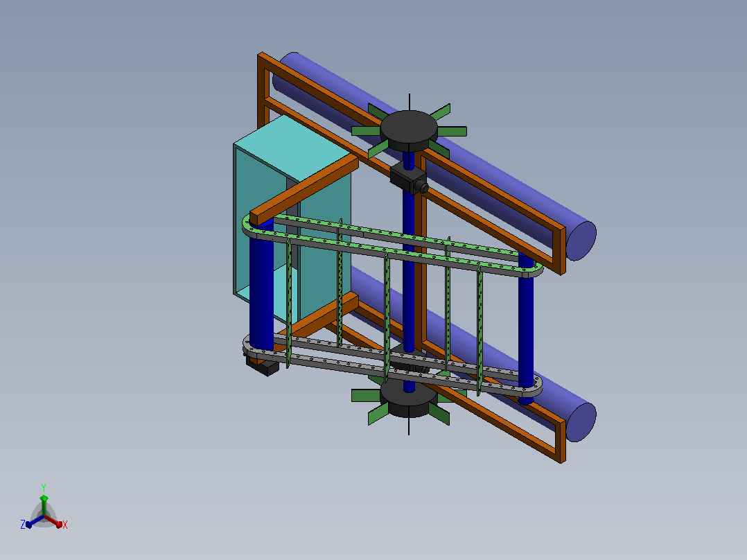747x560 pixels.
Task: Select the cyan rectangular box in the model
Action: (x=292, y=219)
